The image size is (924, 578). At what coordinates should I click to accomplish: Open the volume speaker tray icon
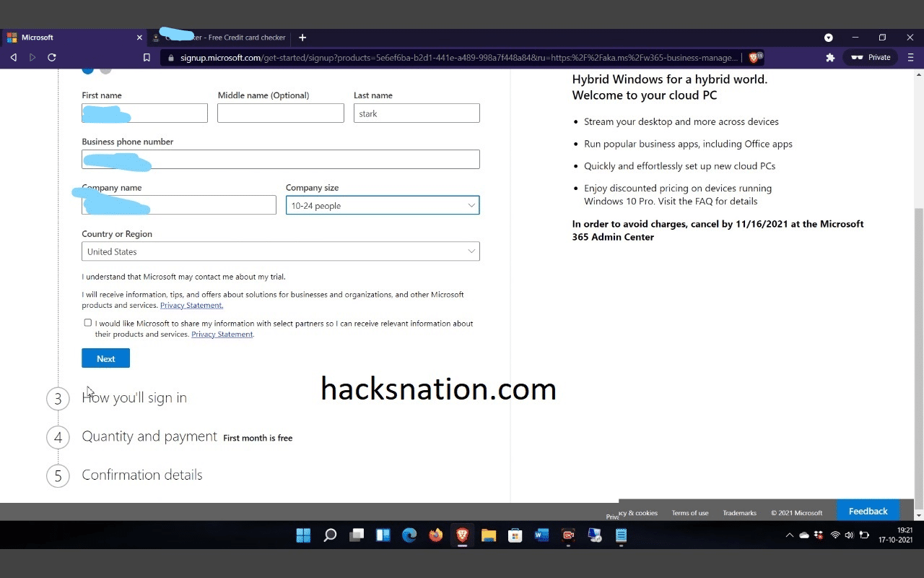[849, 535]
